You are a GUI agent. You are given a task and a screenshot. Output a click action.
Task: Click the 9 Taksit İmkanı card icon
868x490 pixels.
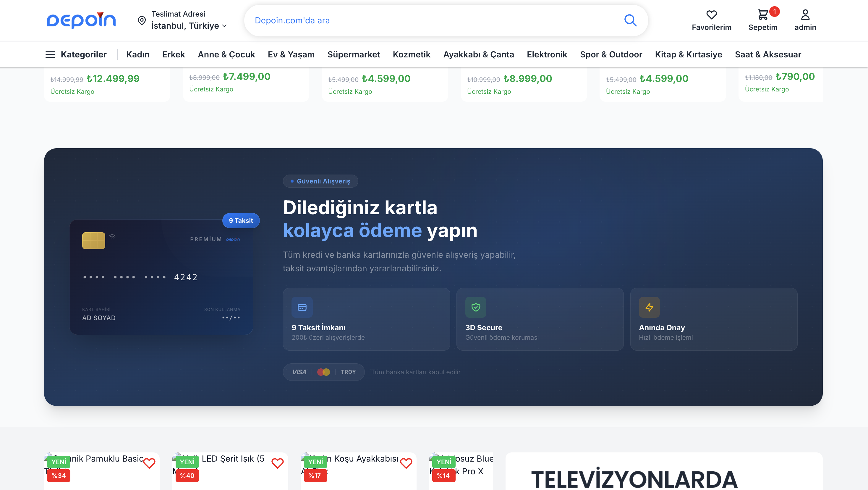(302, 307)
